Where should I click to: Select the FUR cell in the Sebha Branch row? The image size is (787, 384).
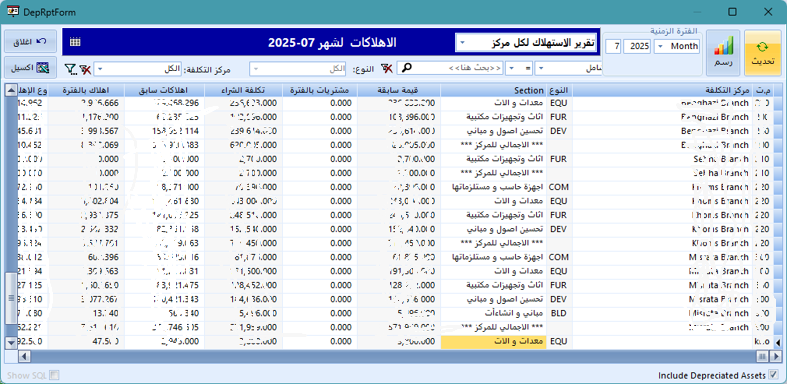point(560,159)
